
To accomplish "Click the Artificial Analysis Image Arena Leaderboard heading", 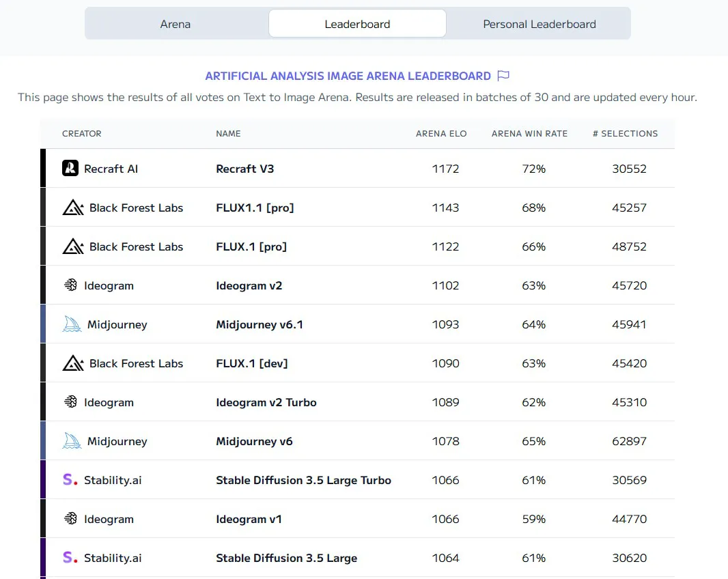I will pyautogui.click(x=348, y=76).
